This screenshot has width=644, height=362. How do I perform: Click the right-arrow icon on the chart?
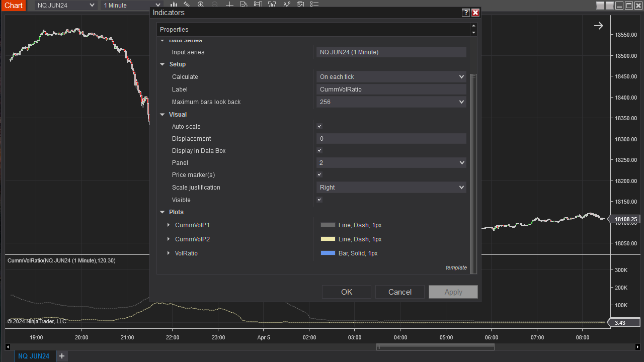(598, 26)
